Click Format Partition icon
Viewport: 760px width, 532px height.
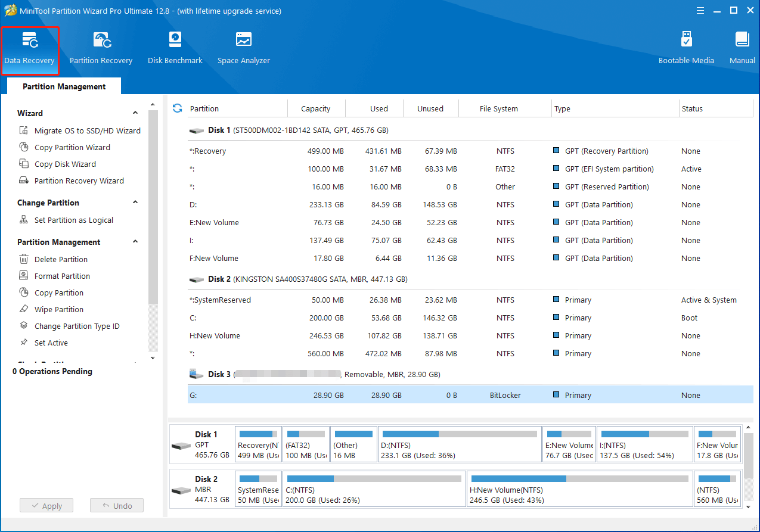[x=24, y=276]
